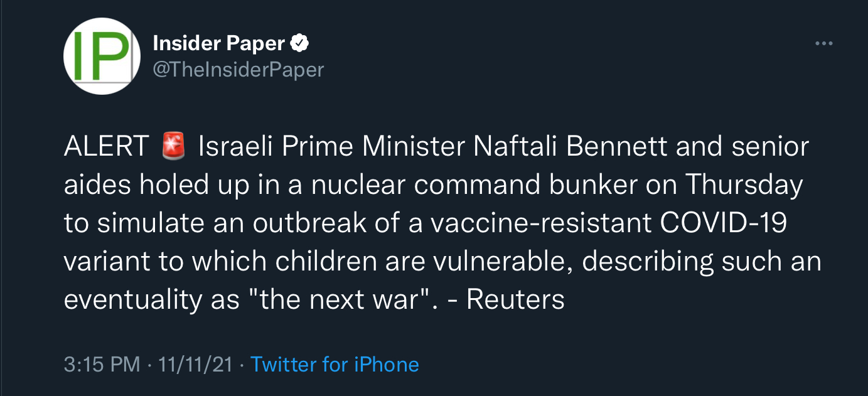This screenshot has width=868, height=396.
Task: Open the Insider Paper display name
Action: point(220,43)
